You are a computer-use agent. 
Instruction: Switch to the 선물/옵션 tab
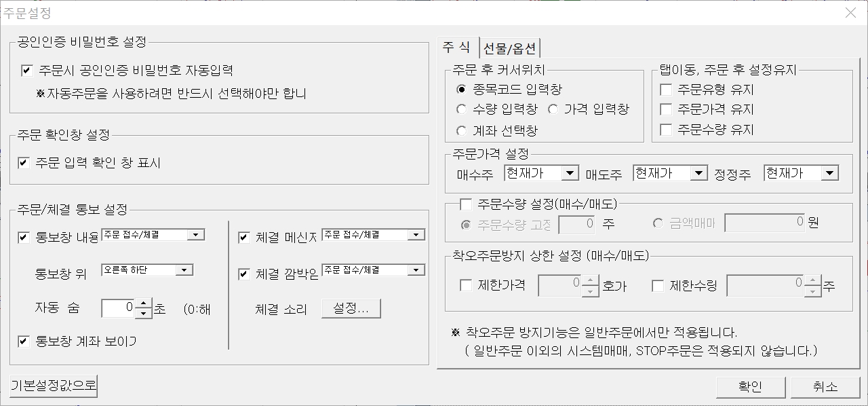point(509,48)
